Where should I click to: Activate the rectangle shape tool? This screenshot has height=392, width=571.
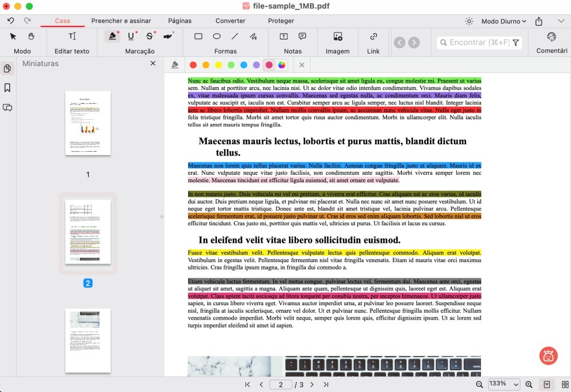coord(198,36)
